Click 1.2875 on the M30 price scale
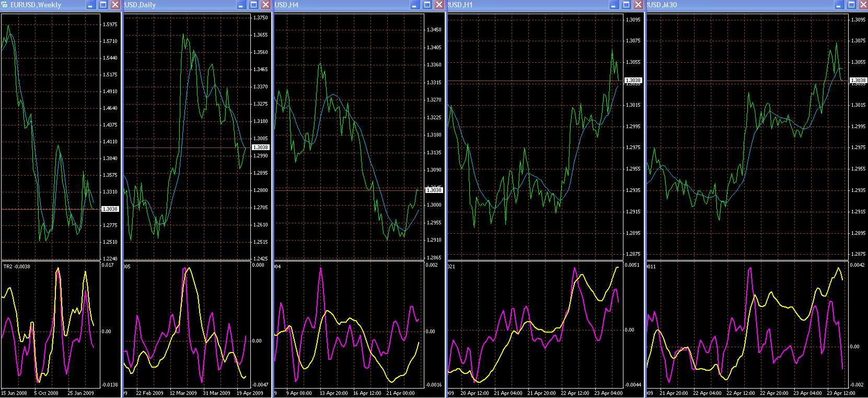868x398 pixels. (x=858, y=254)
